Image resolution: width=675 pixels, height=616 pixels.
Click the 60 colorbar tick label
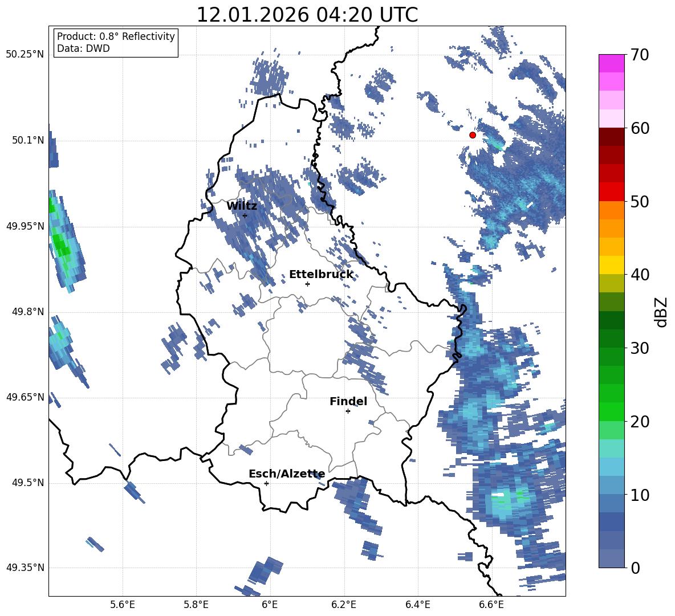click(x=639, y=128)
